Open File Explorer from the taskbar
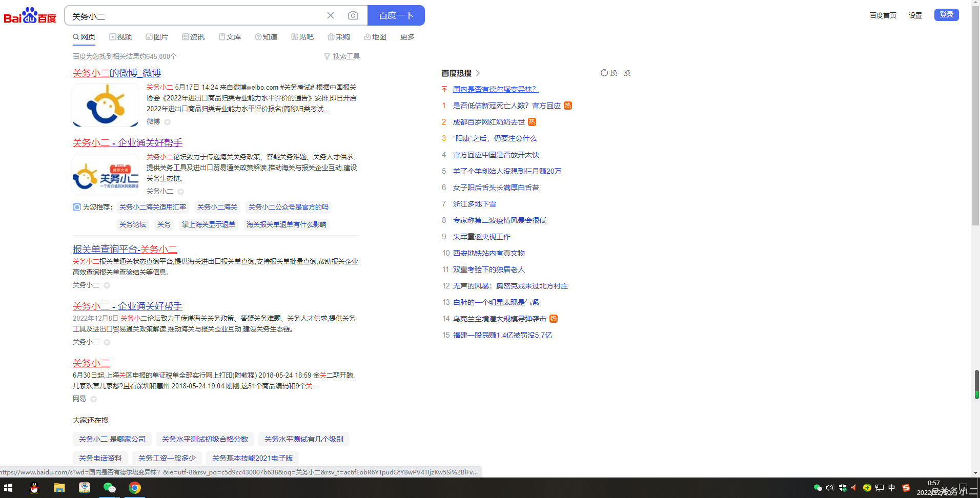The image size is (980, 498). point(59,488)
